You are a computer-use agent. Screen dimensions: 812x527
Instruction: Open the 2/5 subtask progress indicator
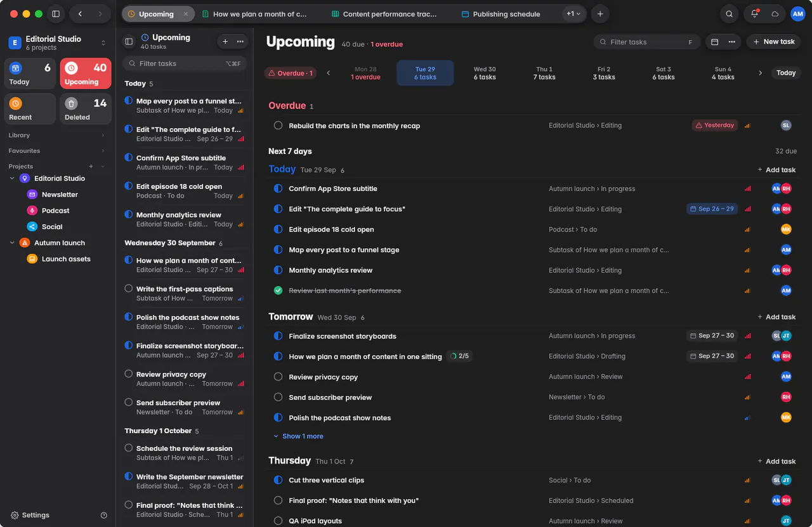coord(459,356)
